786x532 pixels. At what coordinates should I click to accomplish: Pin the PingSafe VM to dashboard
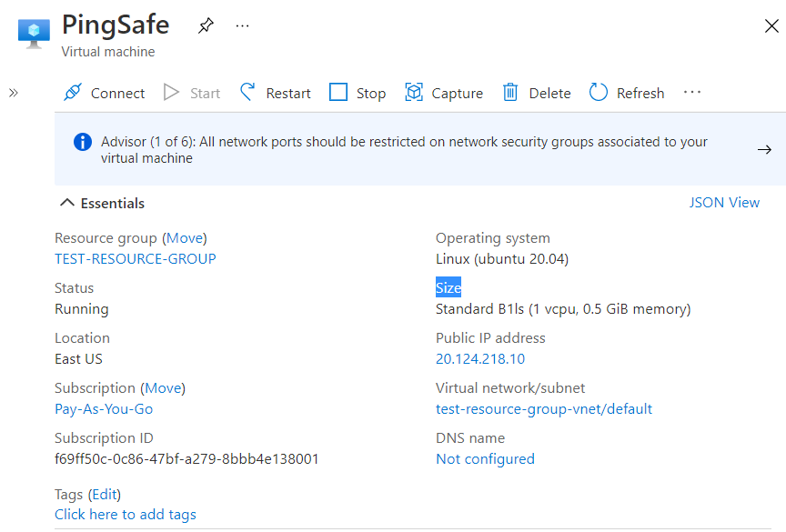[x=206, y=26]
